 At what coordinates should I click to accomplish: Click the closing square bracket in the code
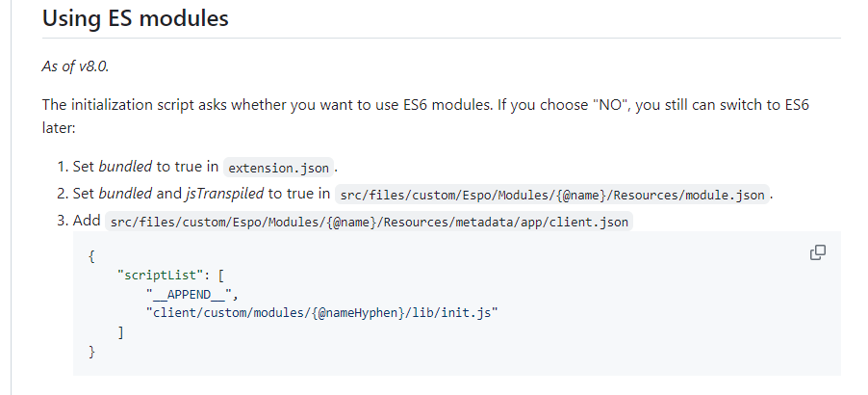120,331
